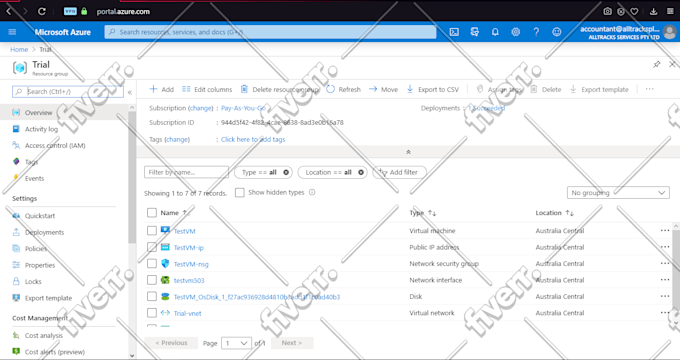This screenshot has height=360, width=680.
Task: Open Cost analysis
Action: pos(44,335)
